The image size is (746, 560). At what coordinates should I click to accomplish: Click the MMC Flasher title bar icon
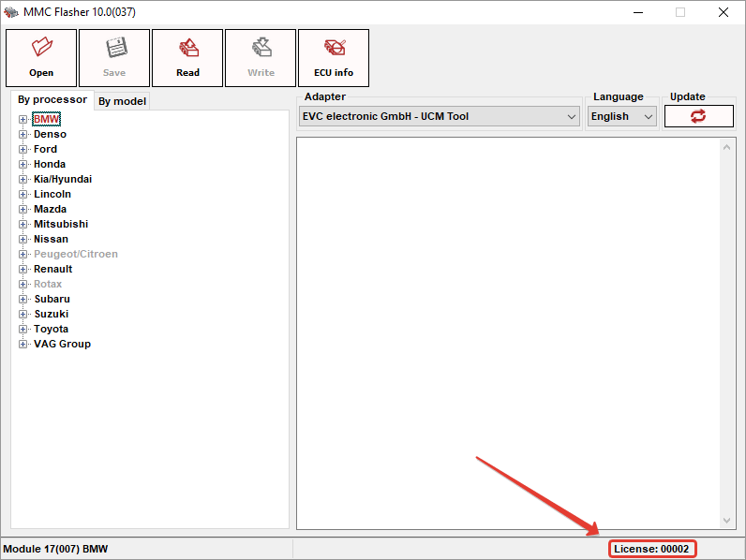[11, 12]
